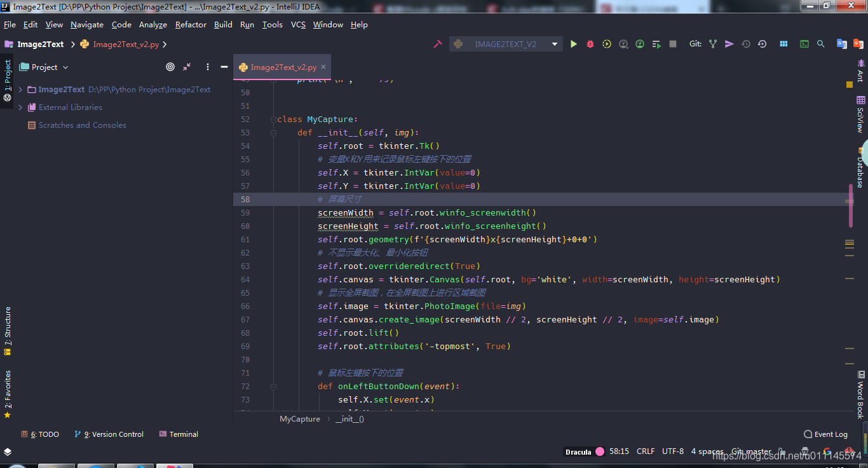Open the Build menu

click(223, 24)
